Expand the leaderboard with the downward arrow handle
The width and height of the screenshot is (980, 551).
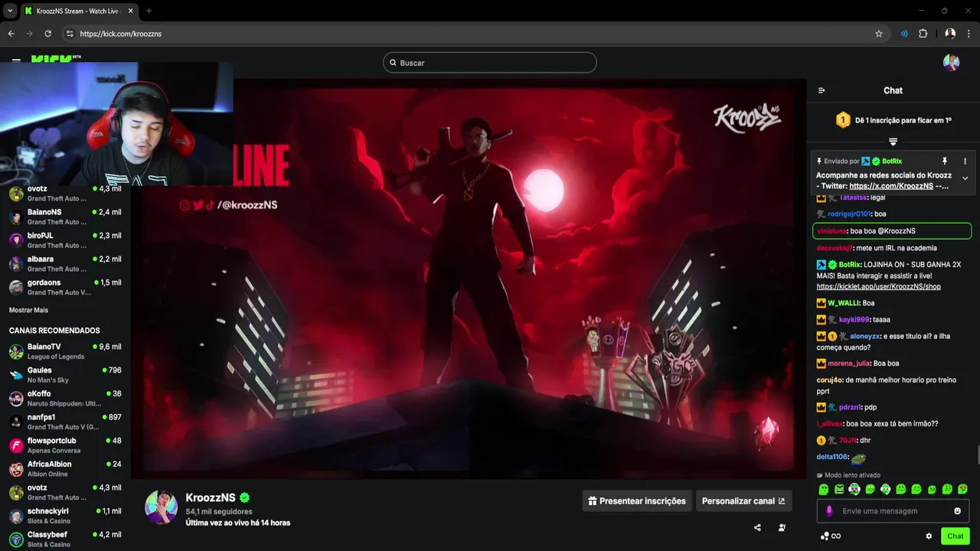click(x=893, y=142)
